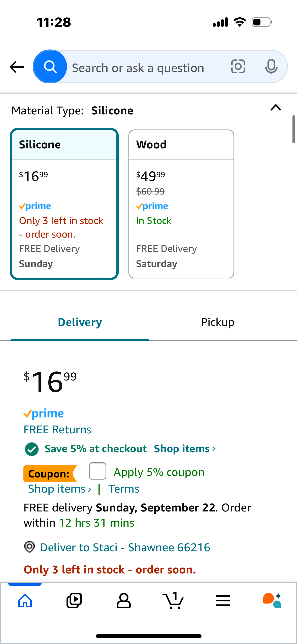This screenshot has height=644, width=297.
Task: Collapse the Material Type section chevron
Action: click(x=276, y=108)
